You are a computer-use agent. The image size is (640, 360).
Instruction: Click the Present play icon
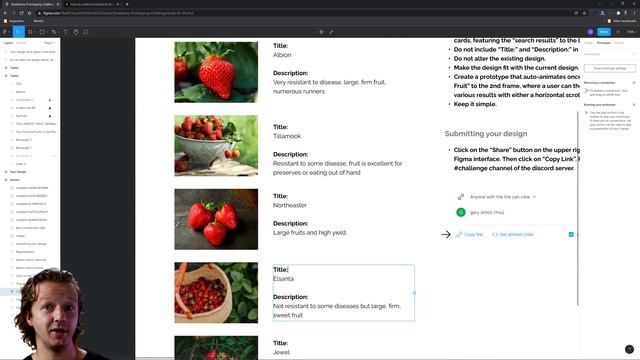point(618,32)
